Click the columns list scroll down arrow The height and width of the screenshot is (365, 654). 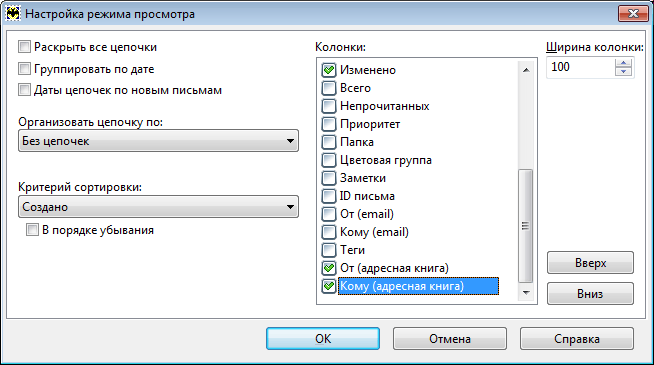pos(526,292)
